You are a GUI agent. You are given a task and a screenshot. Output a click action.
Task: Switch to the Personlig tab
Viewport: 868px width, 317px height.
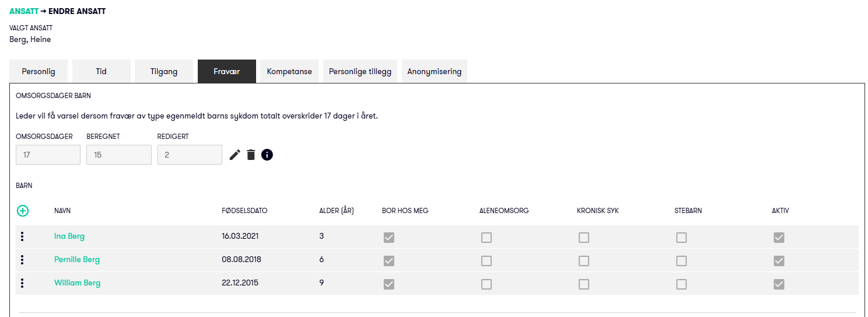[38, 72]
